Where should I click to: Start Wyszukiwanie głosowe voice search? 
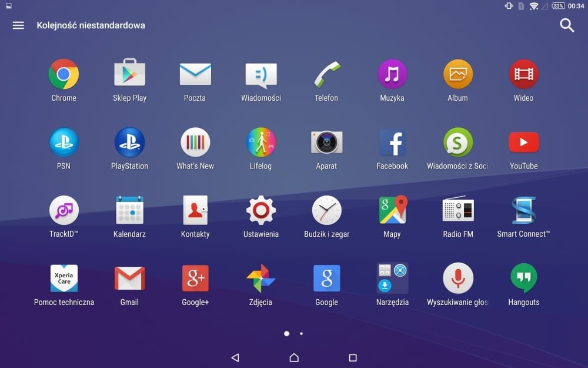click(458, 279)
